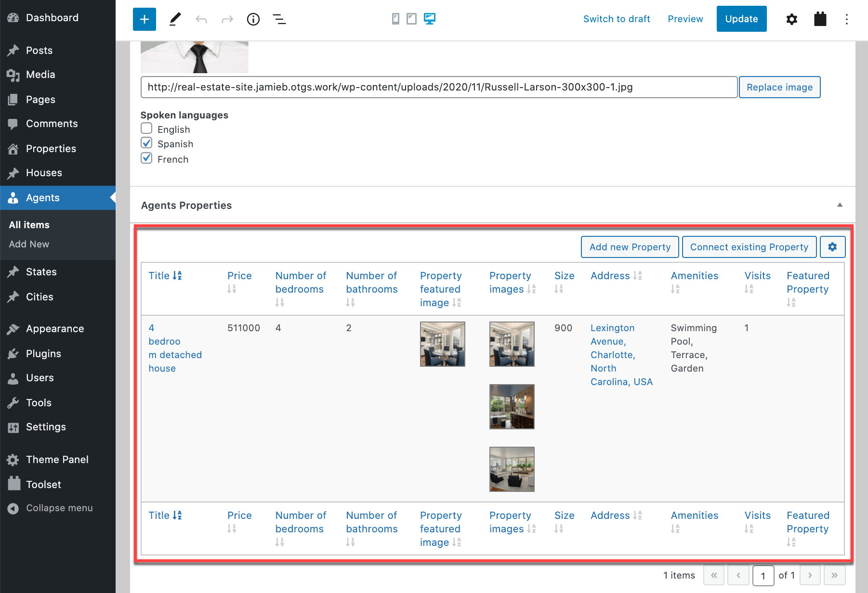Screen dimensions: 868x593
Task: Click the property featured image thumbnail
Action: (443, 344)
